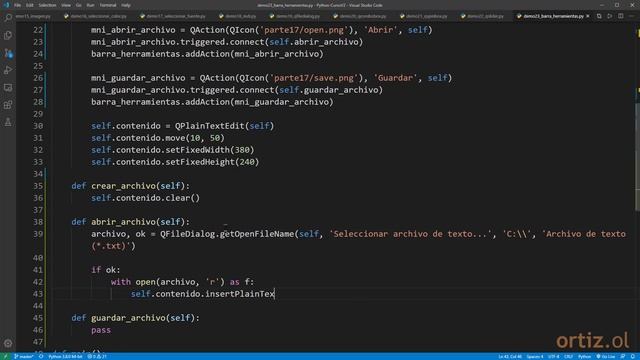Viewport: 640px width, 360px height.
Task: Open errors and warnings count in status bar
Action: 97,356
